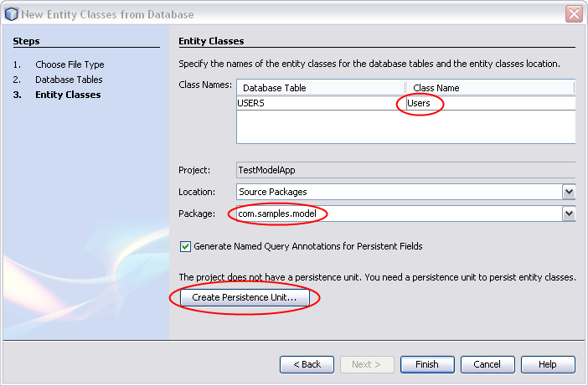Click the Source Packages location field

point(400,192)
